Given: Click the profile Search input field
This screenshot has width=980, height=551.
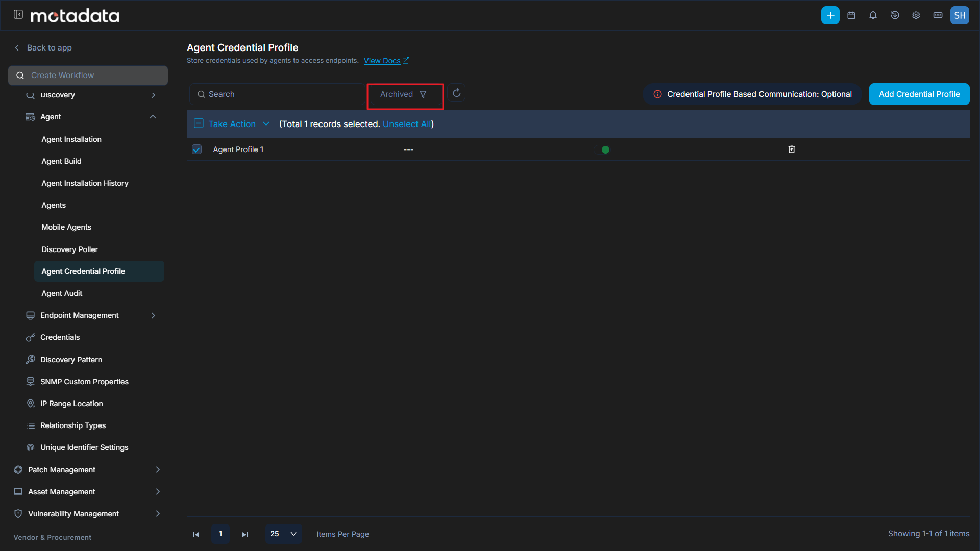Looking at the screenshot, I should (277, 94).
